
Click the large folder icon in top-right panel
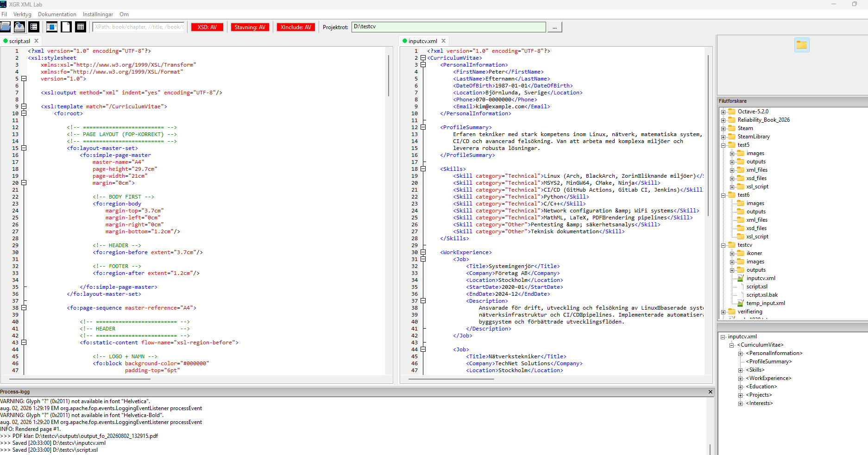pyautogui.click(x=802, y=45)
